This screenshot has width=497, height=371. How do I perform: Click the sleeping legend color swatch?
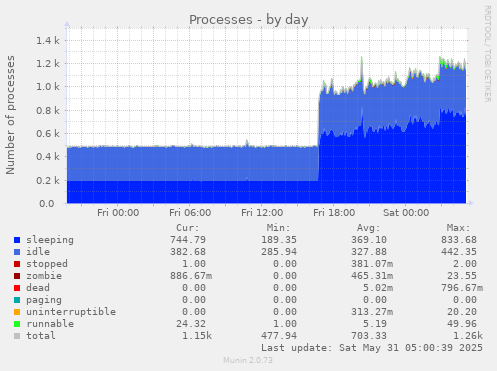[x=17, y=240]
